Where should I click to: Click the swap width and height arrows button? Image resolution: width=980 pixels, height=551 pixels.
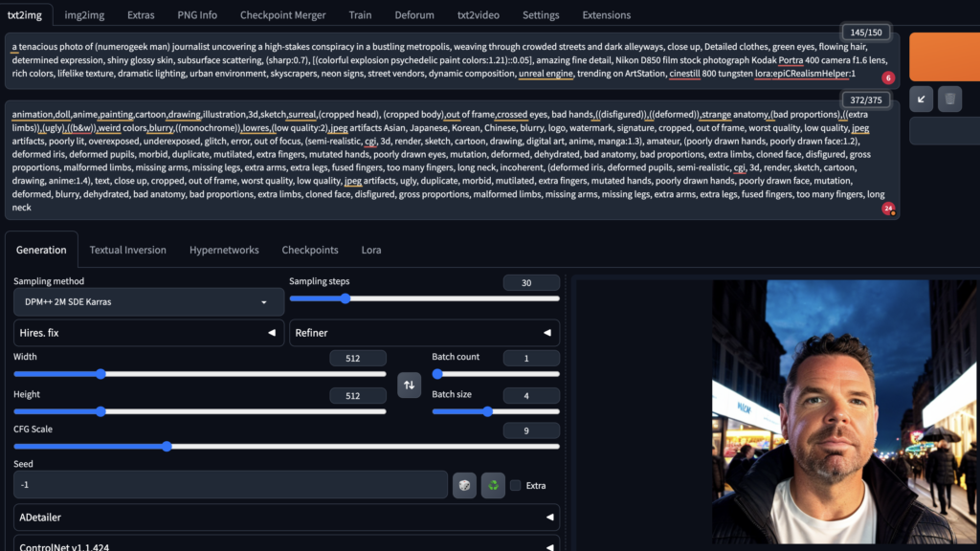[x=409, y=386]
